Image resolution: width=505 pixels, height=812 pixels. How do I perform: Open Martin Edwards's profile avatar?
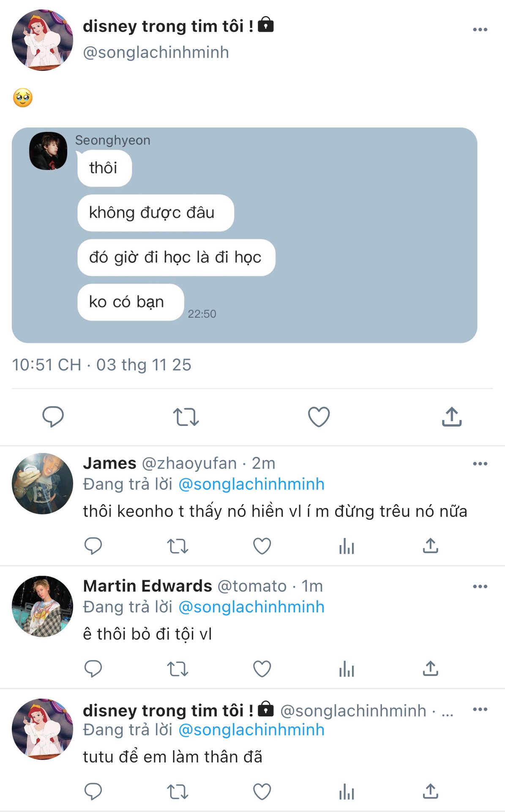[x=42, y=606]
